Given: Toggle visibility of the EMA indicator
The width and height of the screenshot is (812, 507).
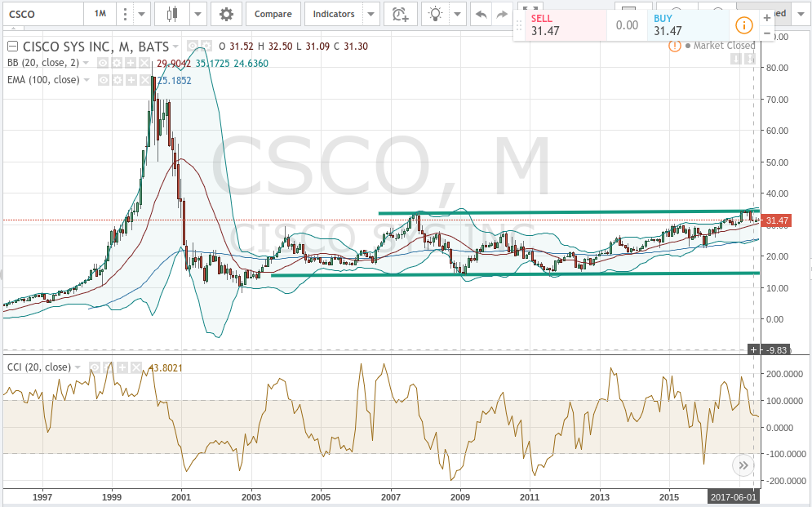Looking at the screenshot, I should (103, 80).
